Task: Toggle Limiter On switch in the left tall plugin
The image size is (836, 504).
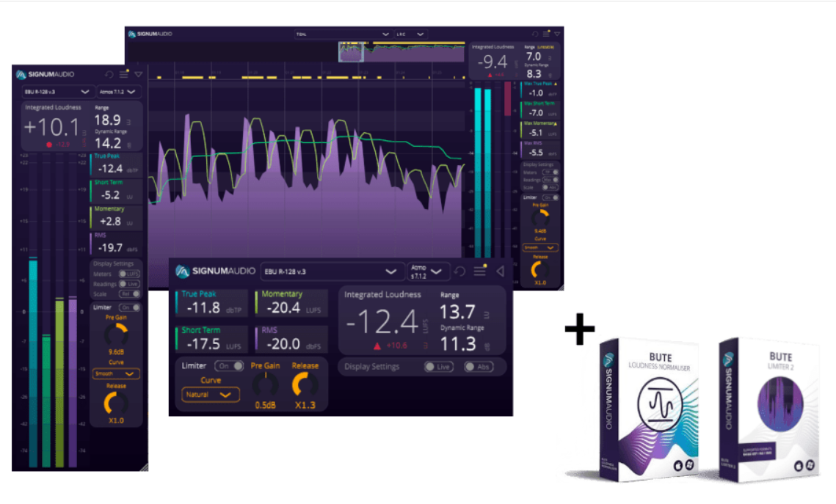Action: click(130, 307)
